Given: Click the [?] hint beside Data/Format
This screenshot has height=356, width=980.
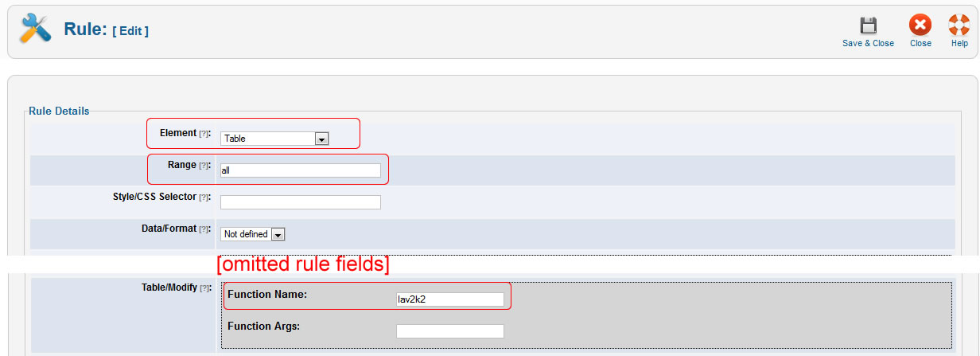Looking at the screenshot, I should (x=204, y=229).
